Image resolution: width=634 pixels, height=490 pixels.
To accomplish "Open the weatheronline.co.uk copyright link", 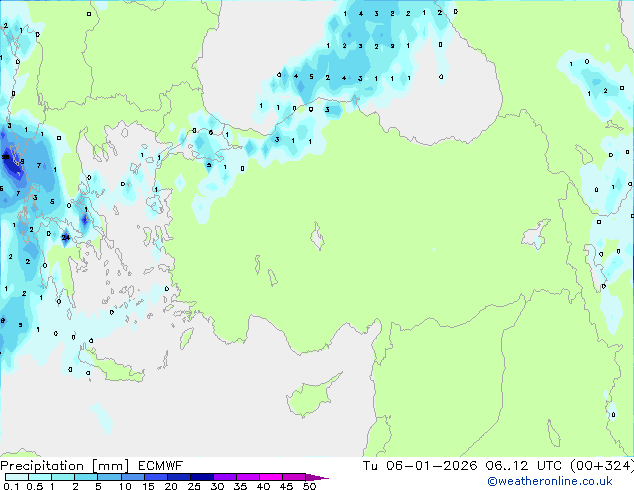I will pyautogui.click(x=550, y=481).
